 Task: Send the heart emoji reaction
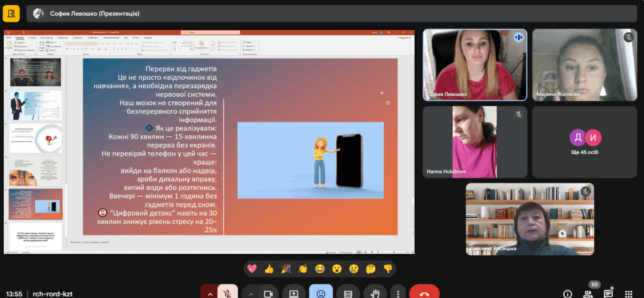(x=252, y=269)
